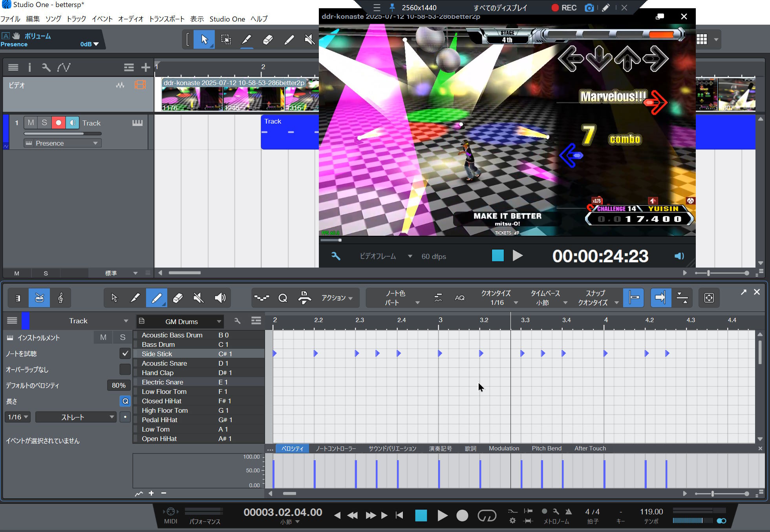The width and height of the screenshot is (770, 532).
Task: Switch to Pitch Bend tab
Action: pyautogui.click(x=547, y=448)
